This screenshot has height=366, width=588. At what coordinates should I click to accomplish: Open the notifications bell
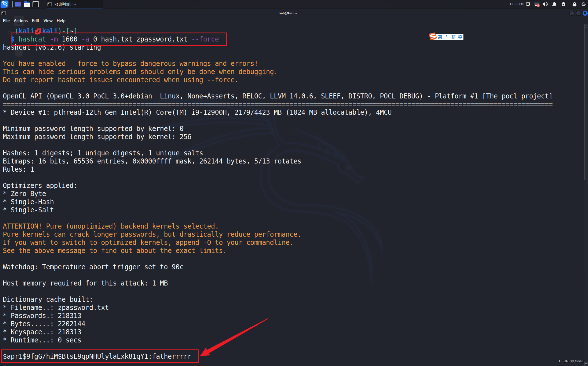(554, 4)
